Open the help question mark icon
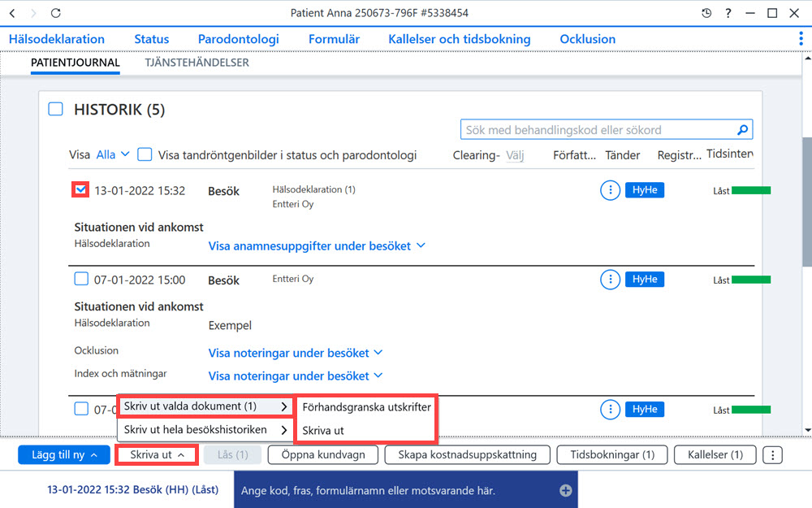This screenshot has width=812, height=508. tap(728, 13)
